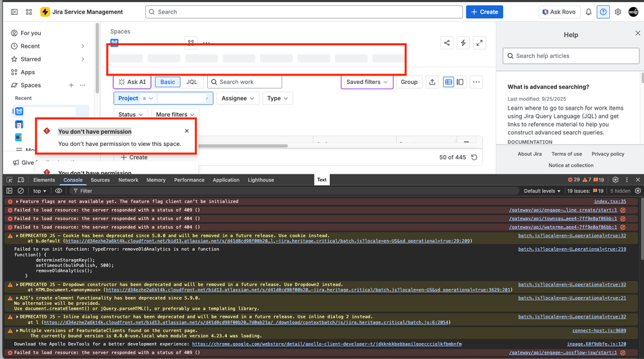Enter full screen with expand arrows icon

pos(479,43)
